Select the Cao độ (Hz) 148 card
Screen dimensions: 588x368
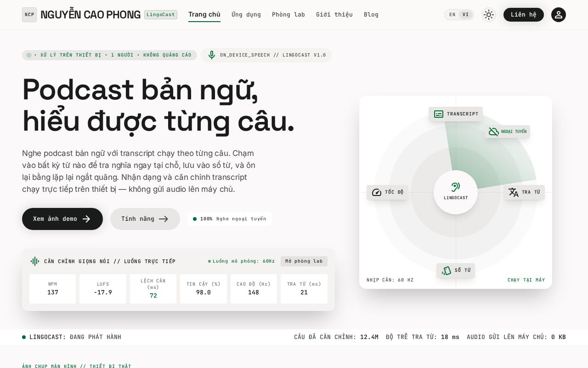pyautogui.click(x=254, y=289)
